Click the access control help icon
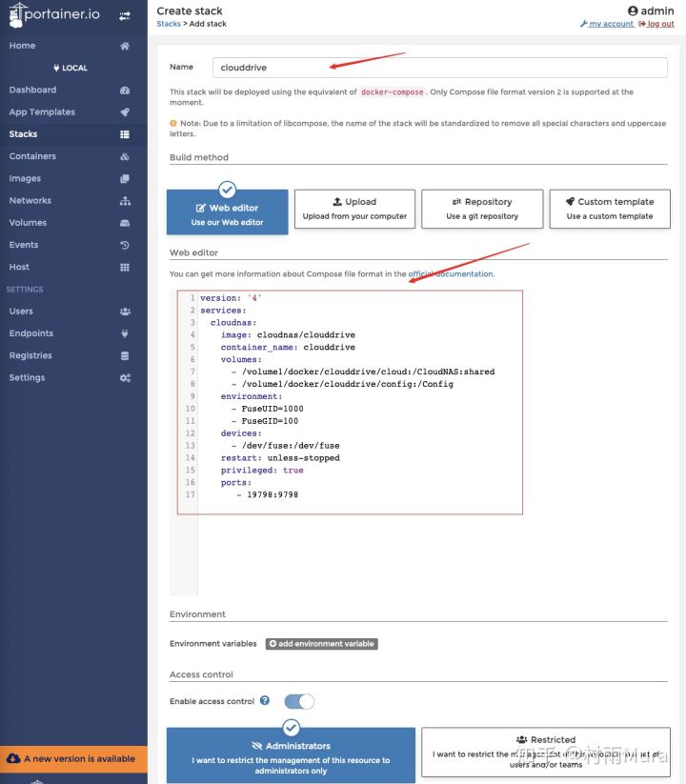Viewport: 686px width, 784px height. pyautogui.click(x=265, y=701)
